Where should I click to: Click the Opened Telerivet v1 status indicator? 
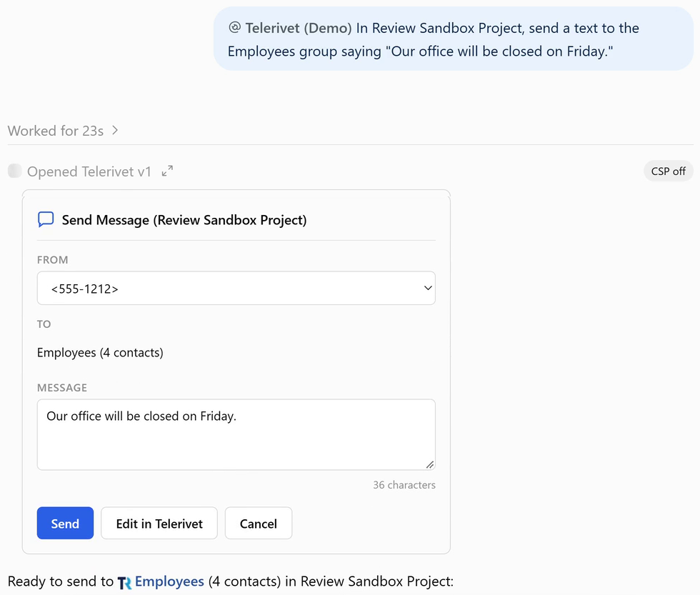point(15,171)
